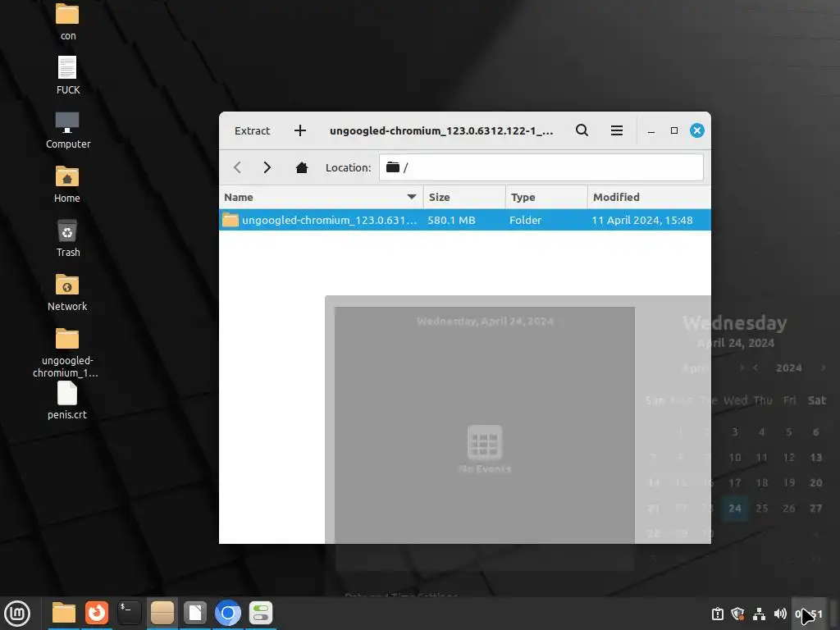Open the hamburger menu in archive manager
The image size is (840, 630).
click(x=617, y=130)
